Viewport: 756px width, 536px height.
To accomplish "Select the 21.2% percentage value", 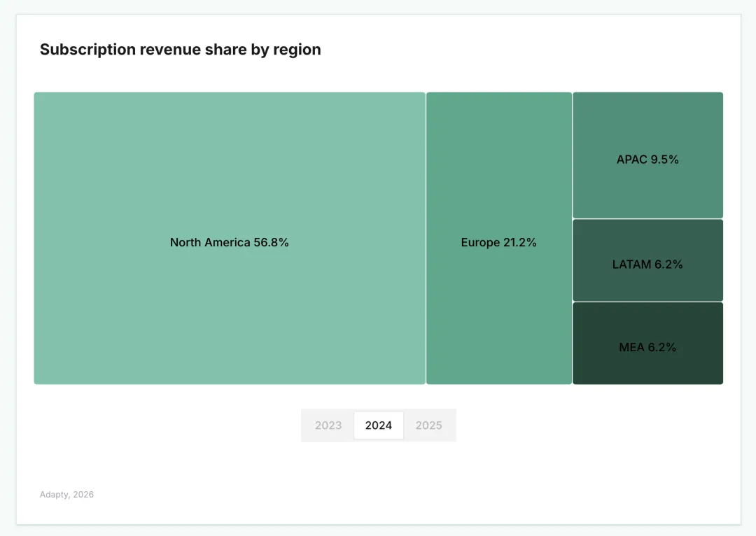I will 519,242.
